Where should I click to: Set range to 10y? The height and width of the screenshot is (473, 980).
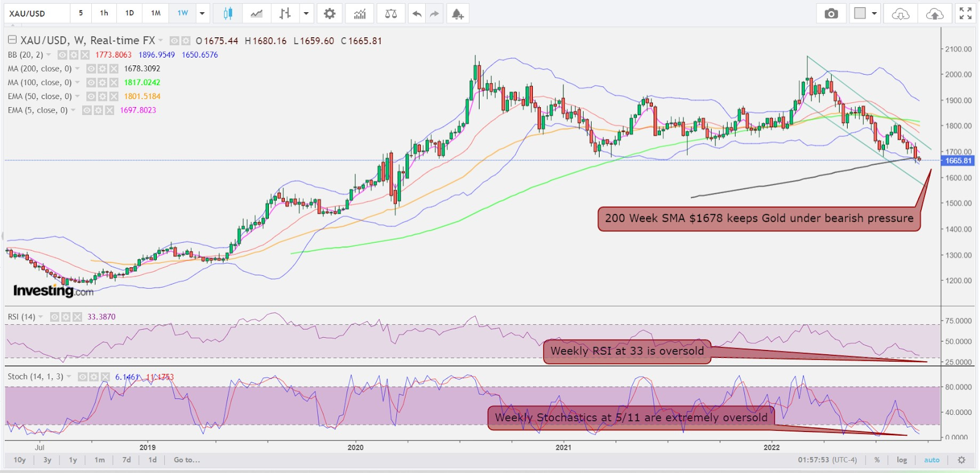tap(20, 460)
